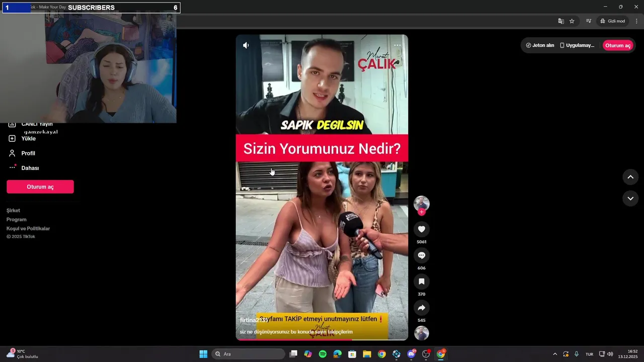Click the sidebar Oturum aç button
Viewport: 644px width, 362px height.
coord(40,187)
